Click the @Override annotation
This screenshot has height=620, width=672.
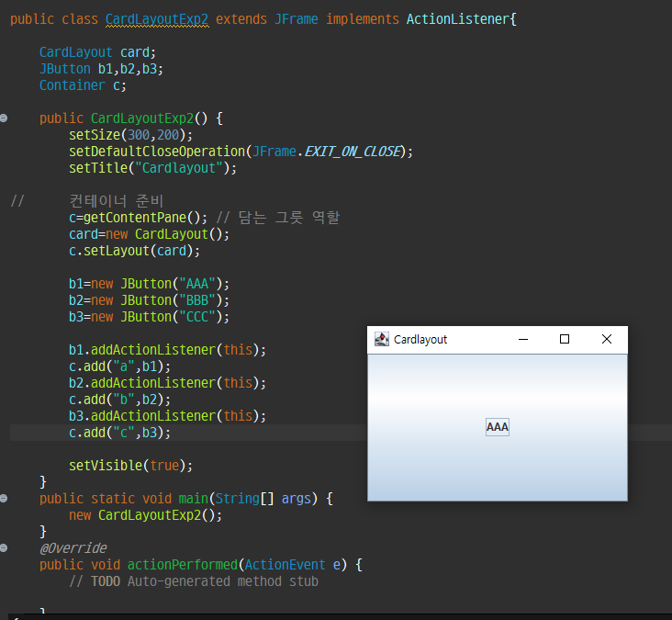click(73, 548)
